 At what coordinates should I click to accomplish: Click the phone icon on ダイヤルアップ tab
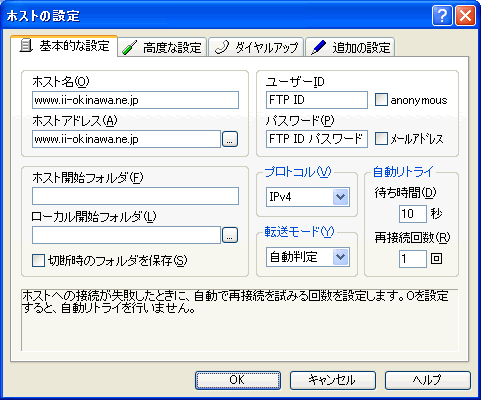coord(222,47)
